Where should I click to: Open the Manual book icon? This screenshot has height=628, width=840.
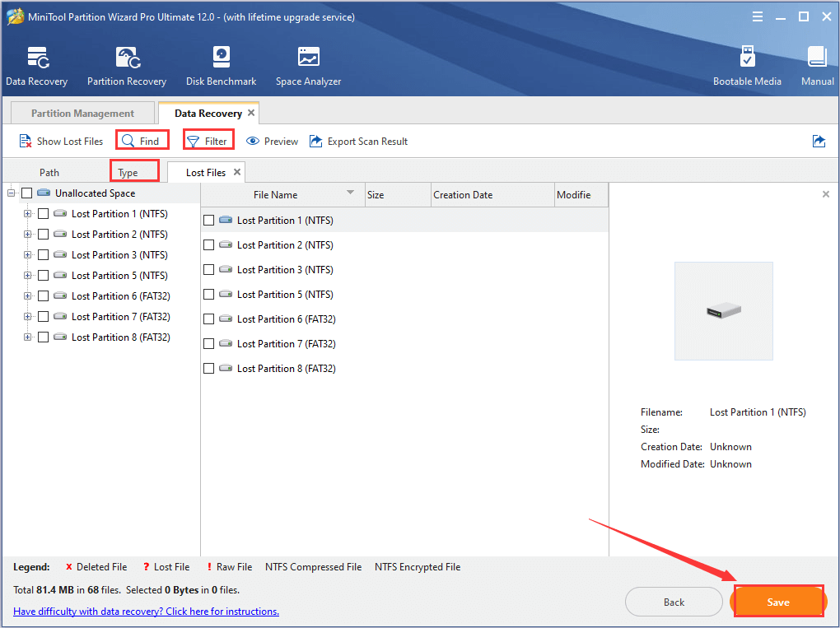pyautogui.click(x=818, y=58)
